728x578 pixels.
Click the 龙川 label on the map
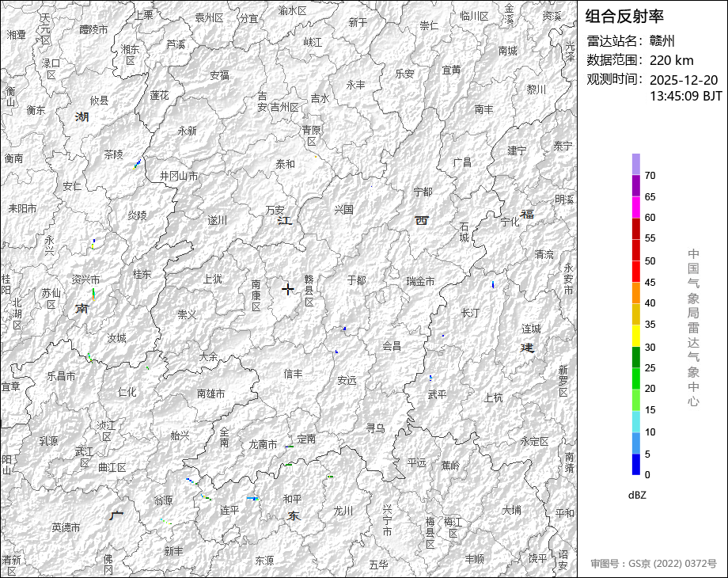tap(343, 511)
